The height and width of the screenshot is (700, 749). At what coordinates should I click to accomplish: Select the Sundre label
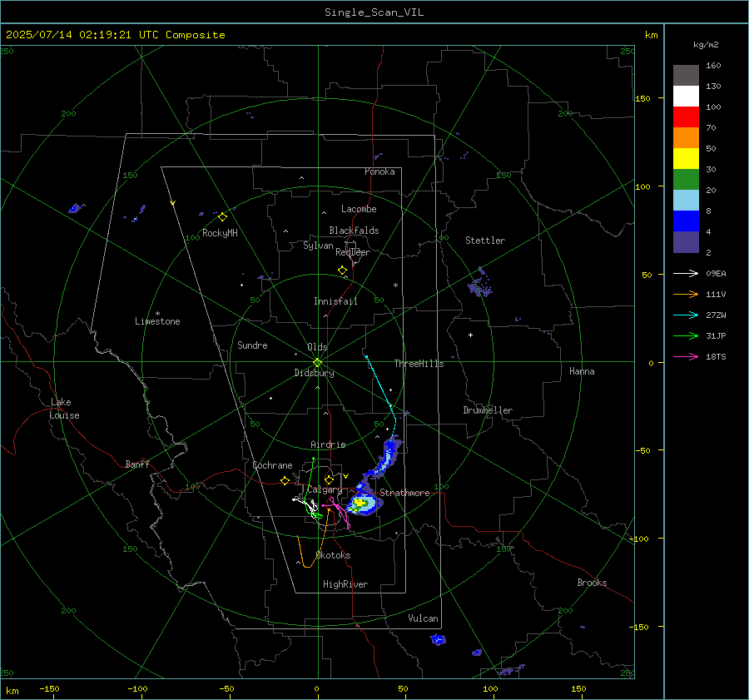[252, 345]
